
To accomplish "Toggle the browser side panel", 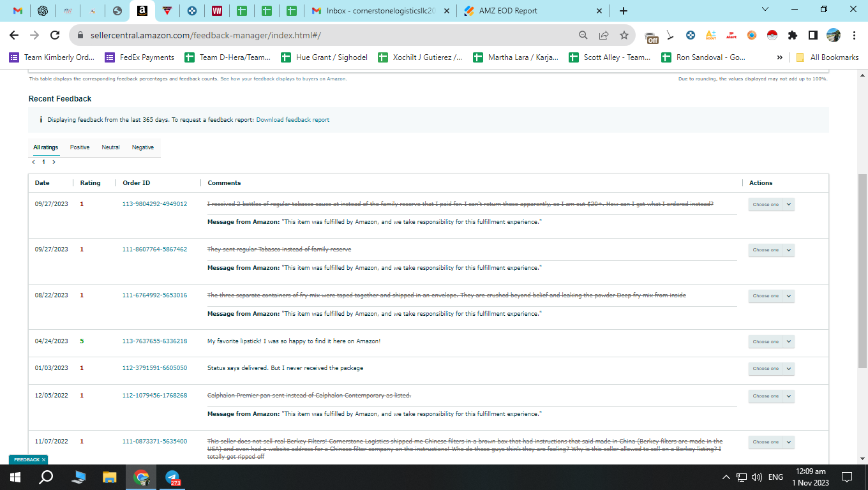I will pyautogui.click(x=813, y=35).
